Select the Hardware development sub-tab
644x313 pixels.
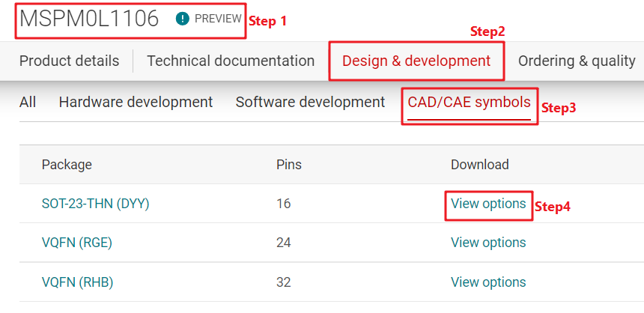click(x=136, y=102)
